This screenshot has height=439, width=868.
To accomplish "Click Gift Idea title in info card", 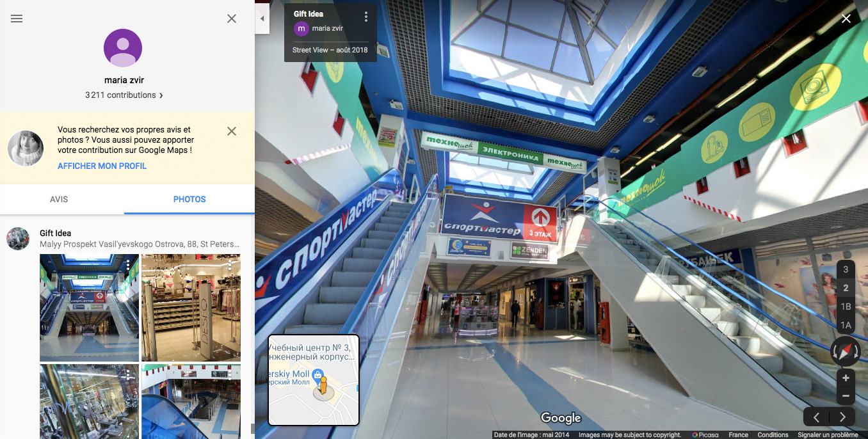I will click(309, 13).
